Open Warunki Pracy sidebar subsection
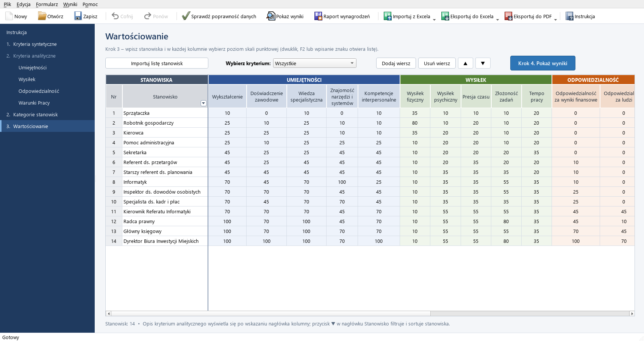644x341 pixels. click(47, 103)
